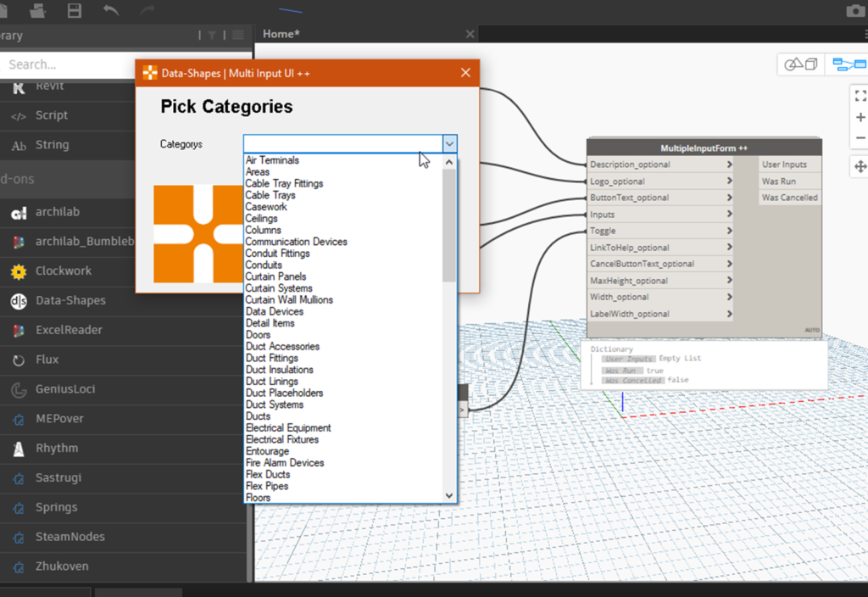Viewport: 868px width, 597px height.
Task: Expand the Logo_optional input port chevron
Action: pyautogui.click(x=730, y=181)
